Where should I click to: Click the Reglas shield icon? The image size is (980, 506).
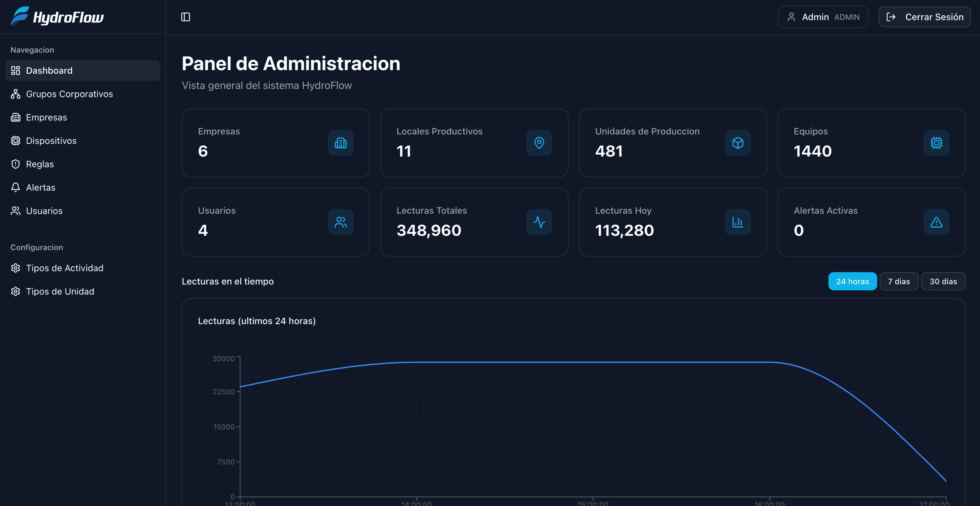[x=16, y=164]
